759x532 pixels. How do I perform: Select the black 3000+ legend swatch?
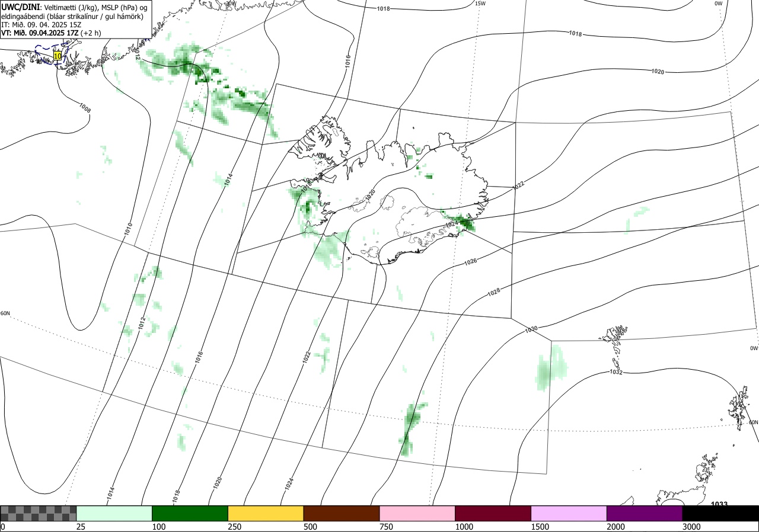click(x=721, y=513)
